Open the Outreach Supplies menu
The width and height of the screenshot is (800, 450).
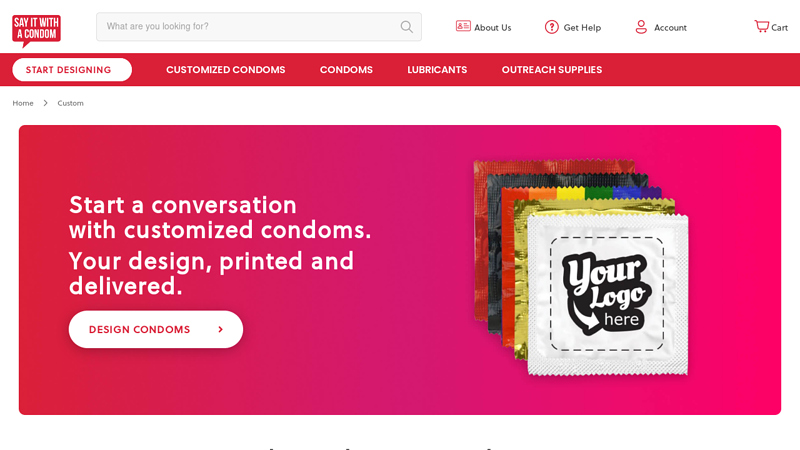(x=552, y=70)
